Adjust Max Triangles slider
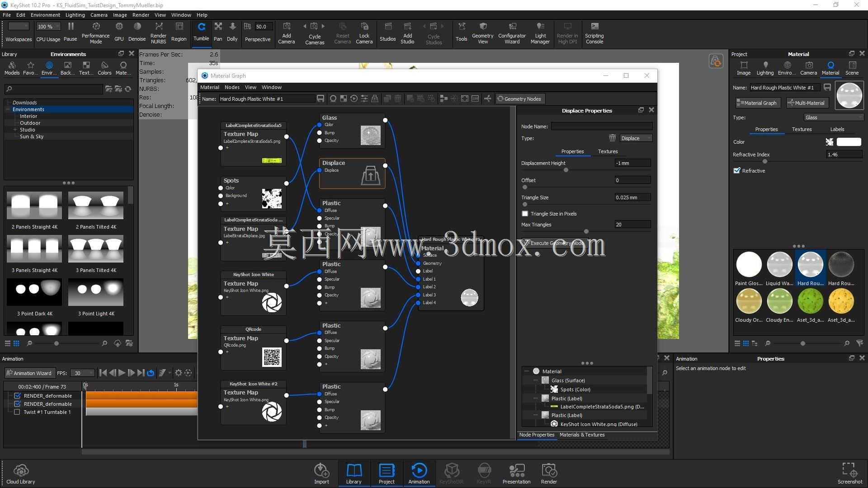Viewport: 868px width, 488px height. 586,232
